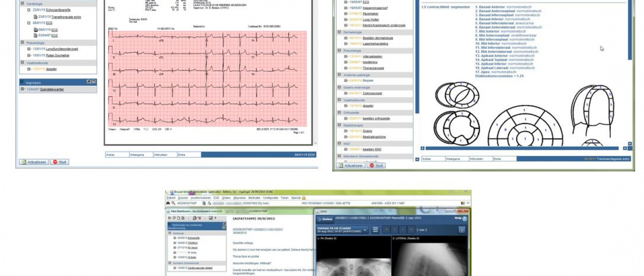Click the Ingrepen panel header collapse icon
The width and height of the screenshot is (644, 276).
93,81
